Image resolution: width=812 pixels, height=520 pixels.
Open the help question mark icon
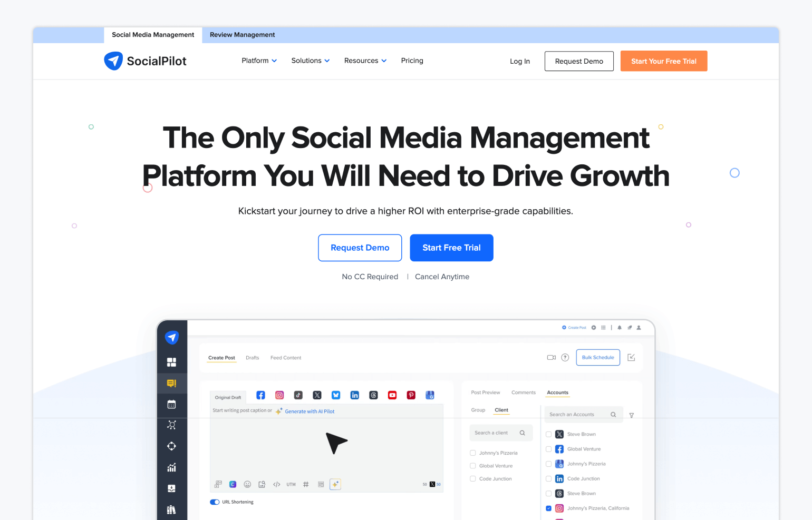coord(565,357)
